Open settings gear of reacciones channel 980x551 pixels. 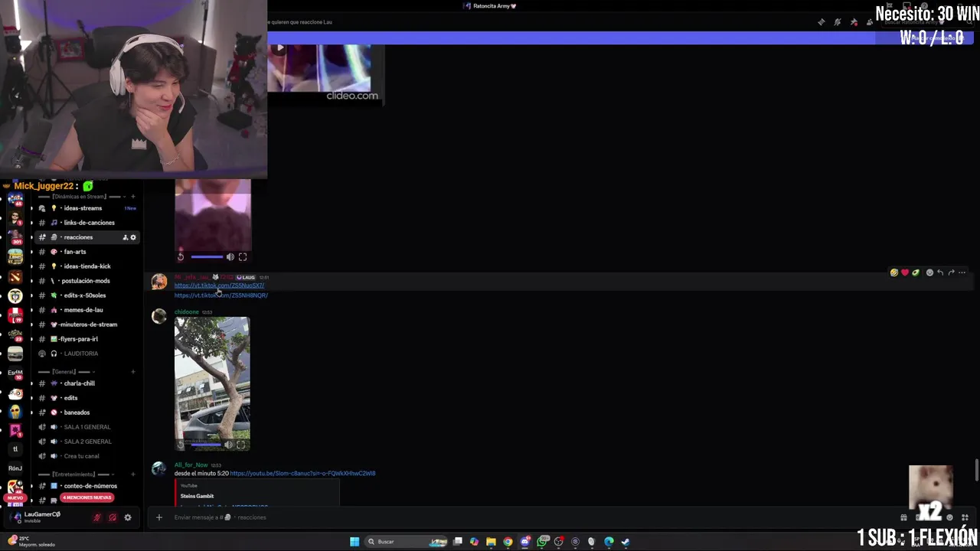133,237
